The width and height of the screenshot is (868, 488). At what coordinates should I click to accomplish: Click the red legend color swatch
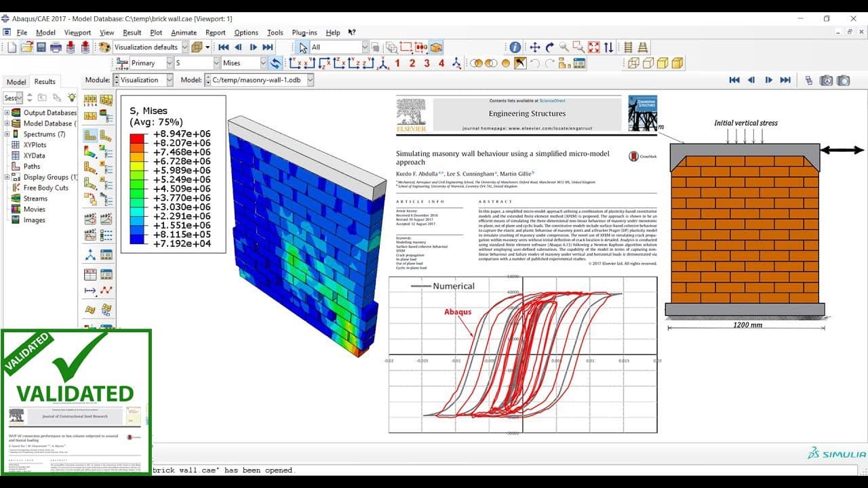[x=137, y=138]
